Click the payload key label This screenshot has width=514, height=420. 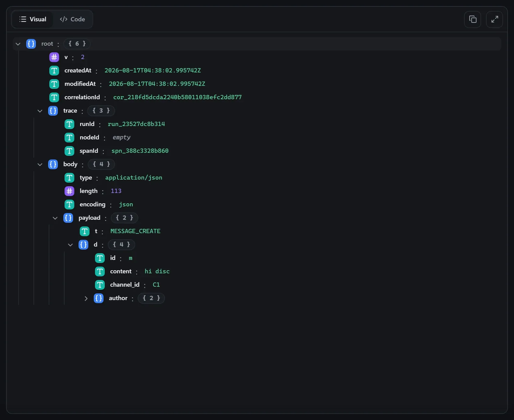pos(90,218)
